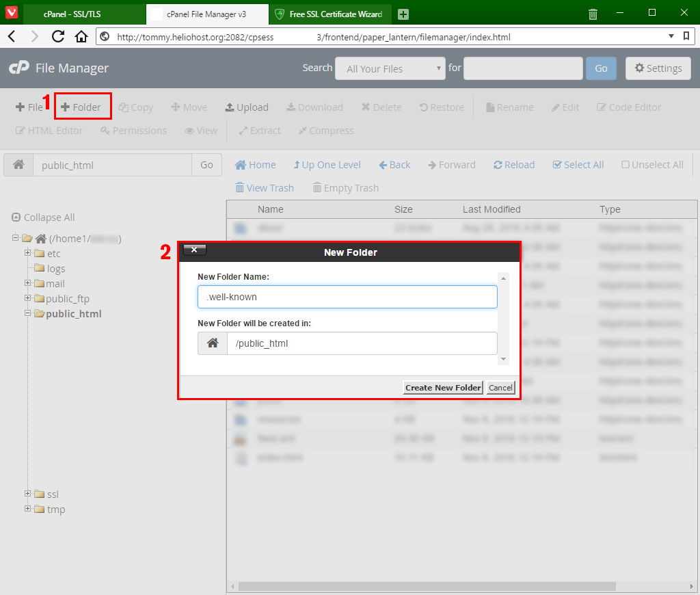Click the Rename toolbar icon
Image resolution: width=700 pixels, height=595 pixels.
(509, 107)
